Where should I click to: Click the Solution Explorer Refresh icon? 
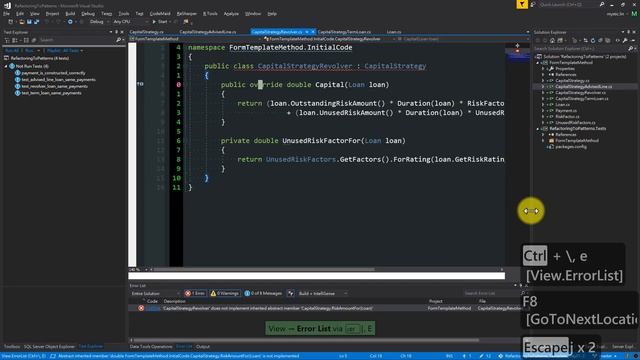coord(593,40)
